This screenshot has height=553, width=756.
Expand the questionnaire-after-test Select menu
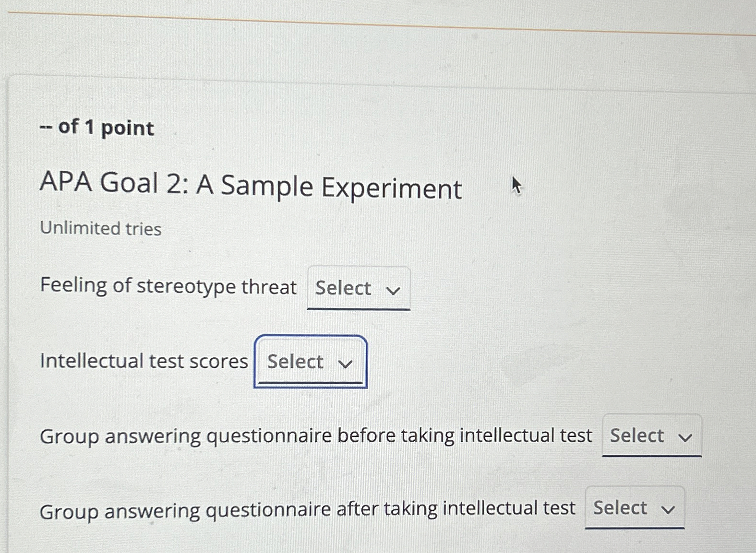click(x=634, y=508)
